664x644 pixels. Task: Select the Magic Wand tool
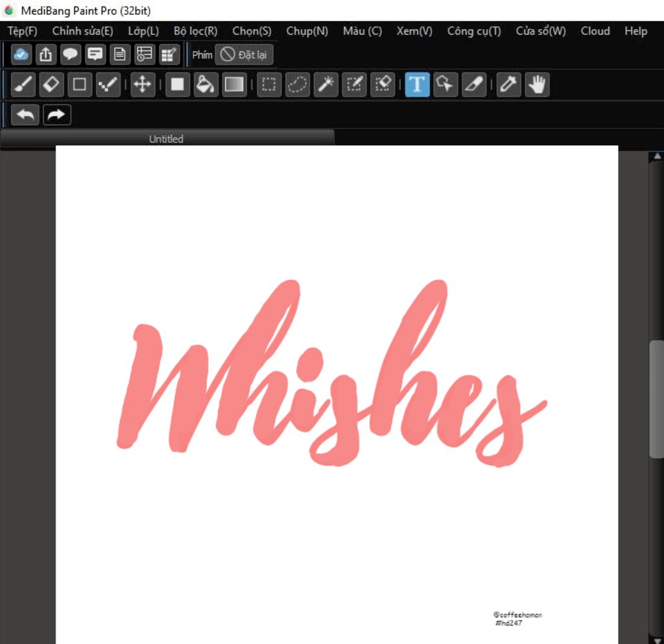(x=326, y=85)
